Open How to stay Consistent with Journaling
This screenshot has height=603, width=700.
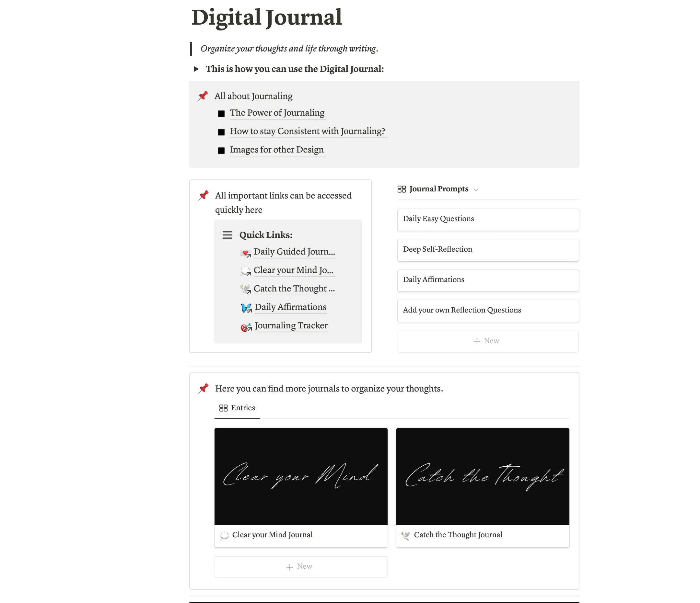307,131
